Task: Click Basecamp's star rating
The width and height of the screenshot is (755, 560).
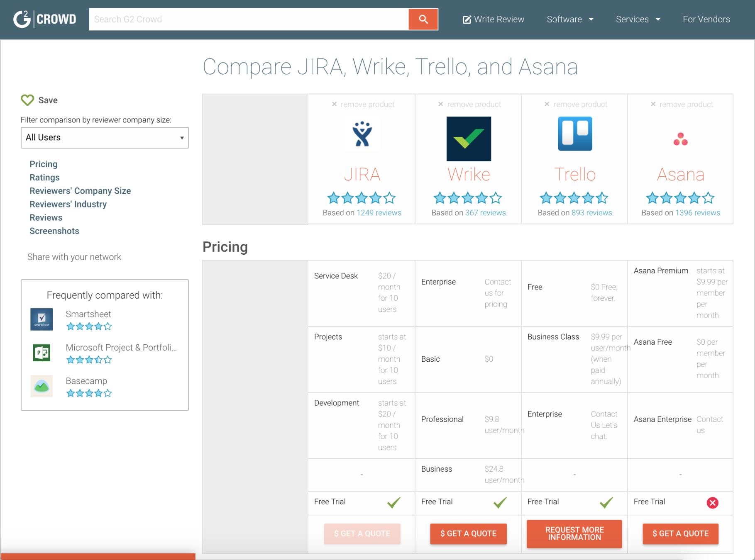Action: click(89, 393)
